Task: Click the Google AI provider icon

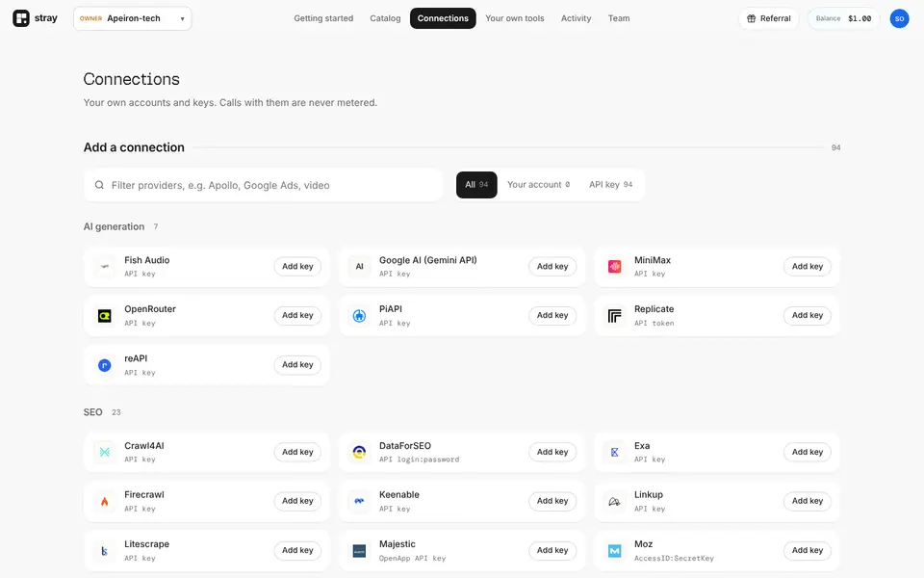Action: coord(359,267)
